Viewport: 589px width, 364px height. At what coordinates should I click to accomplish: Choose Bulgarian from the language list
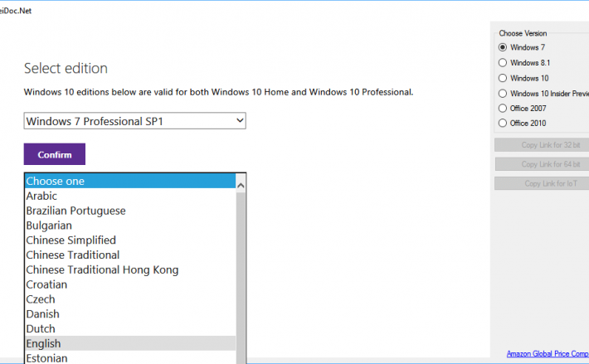[130, 226]
